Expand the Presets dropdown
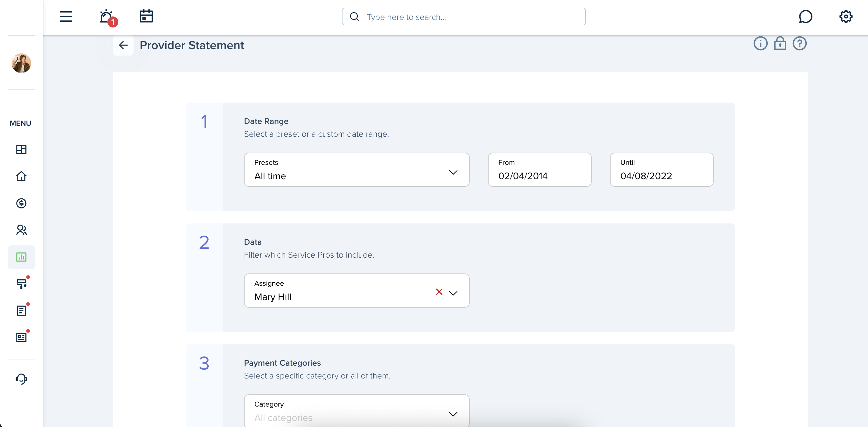This screenshot has width=868, height=427. pos(357,170)
